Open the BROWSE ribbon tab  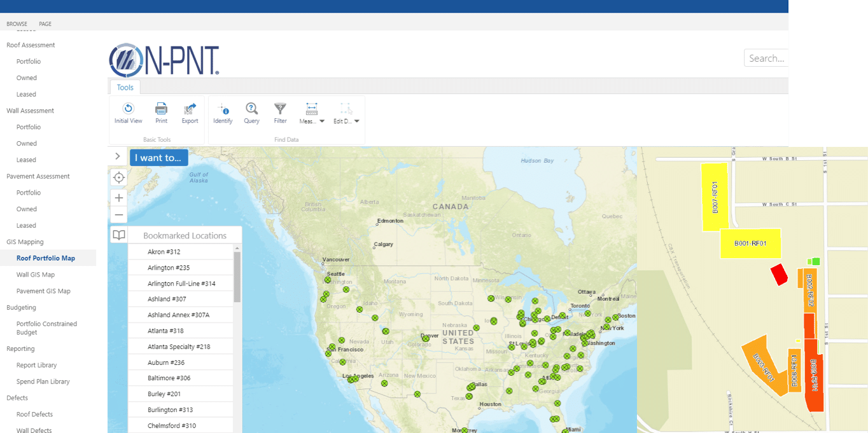pos(17,24)
